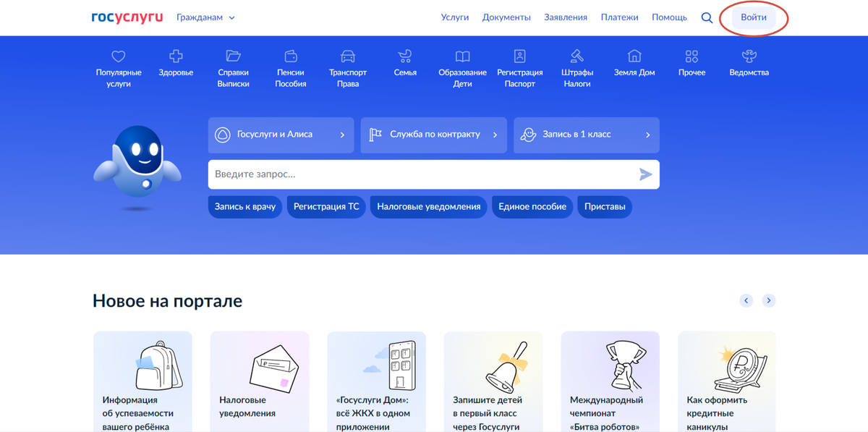
Task: Expand the Госуслуги и Алиса chevron
Action: [x=342, y=135]
